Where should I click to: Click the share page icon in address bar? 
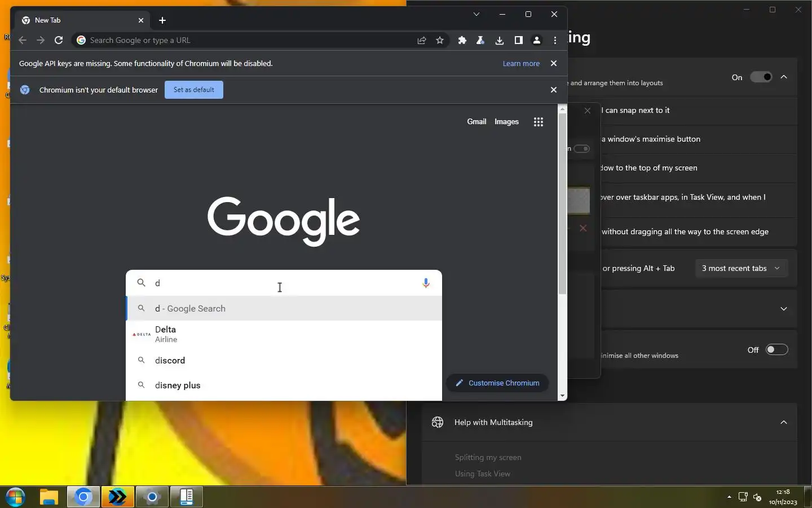pos(422,40)
